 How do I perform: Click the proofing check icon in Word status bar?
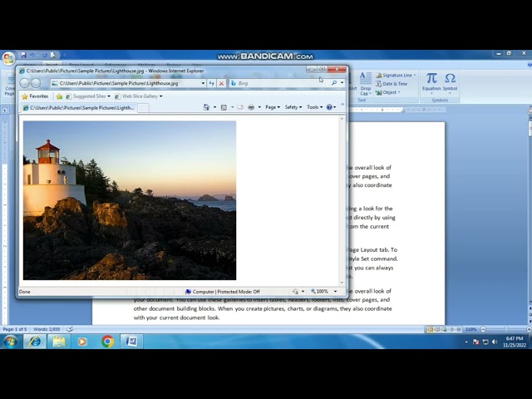click(x=70, y=329)
